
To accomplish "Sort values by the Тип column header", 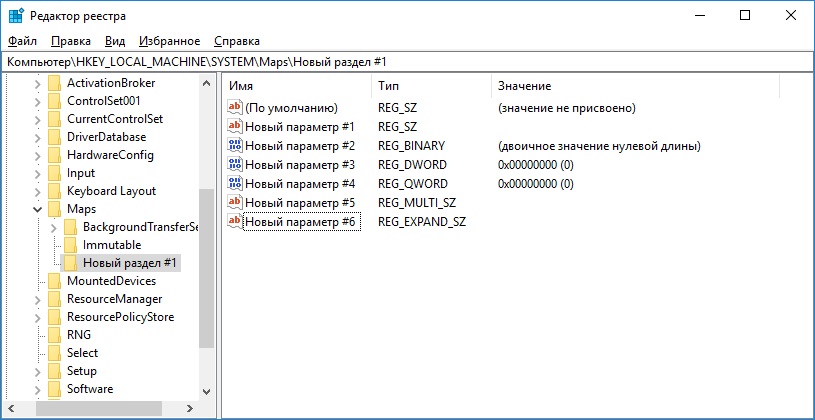I will [x=390, y=86].
